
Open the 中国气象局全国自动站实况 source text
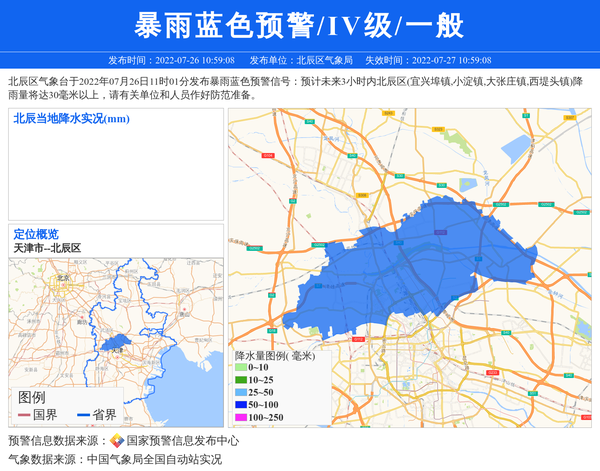click(154, 459)
